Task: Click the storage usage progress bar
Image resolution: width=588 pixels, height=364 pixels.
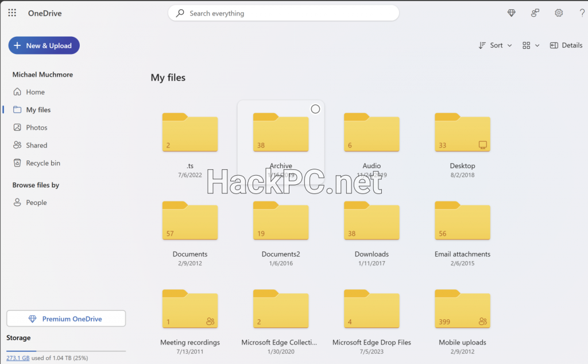Action: pyautogui.click(x=66, y=351)
